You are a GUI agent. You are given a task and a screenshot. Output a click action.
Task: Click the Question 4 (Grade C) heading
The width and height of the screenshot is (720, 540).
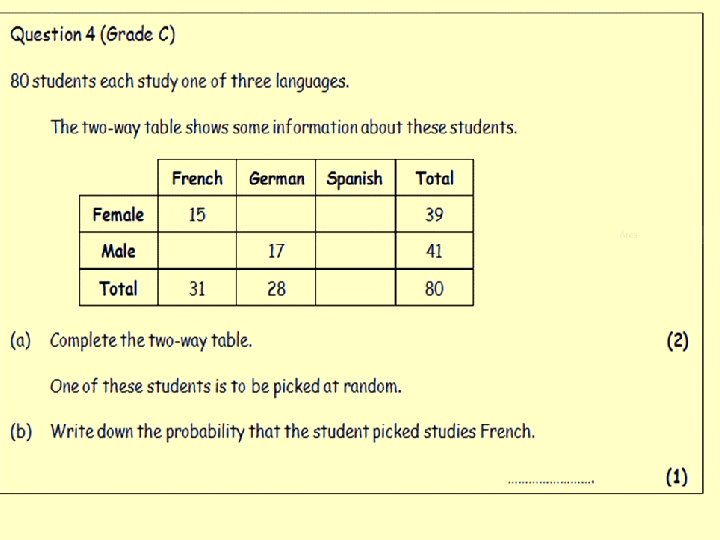[x=93, y=34]
